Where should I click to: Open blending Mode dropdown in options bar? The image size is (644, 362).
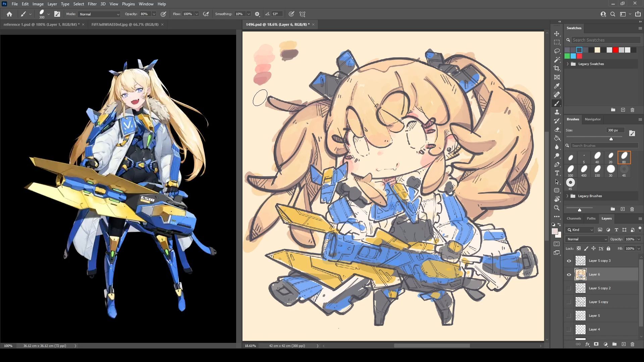(x=99, y=14)
